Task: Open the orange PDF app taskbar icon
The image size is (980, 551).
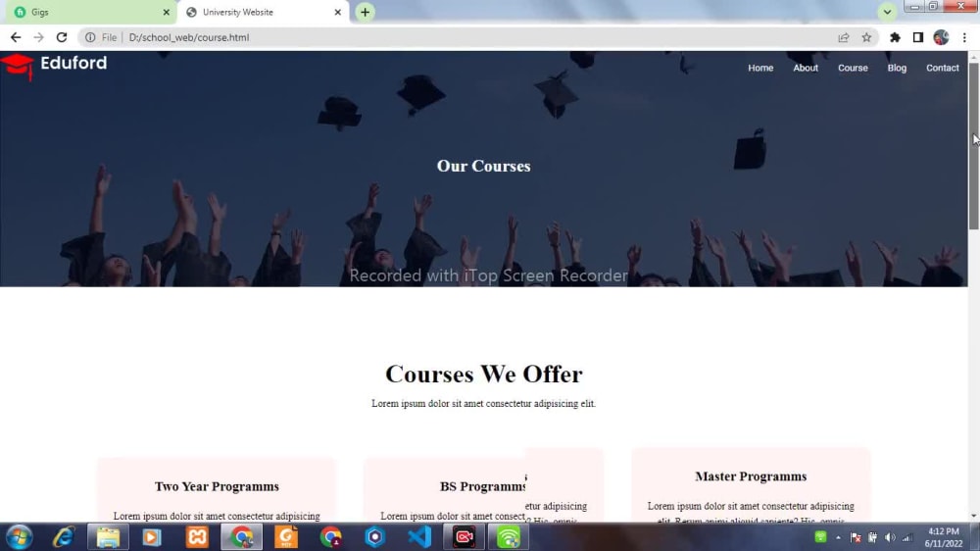Action: pyautogui.click(x=286, y=537)
